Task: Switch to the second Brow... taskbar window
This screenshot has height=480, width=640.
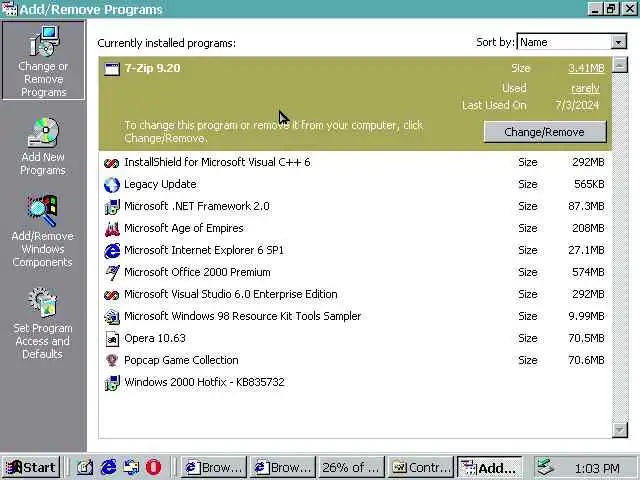Action: 282,467
